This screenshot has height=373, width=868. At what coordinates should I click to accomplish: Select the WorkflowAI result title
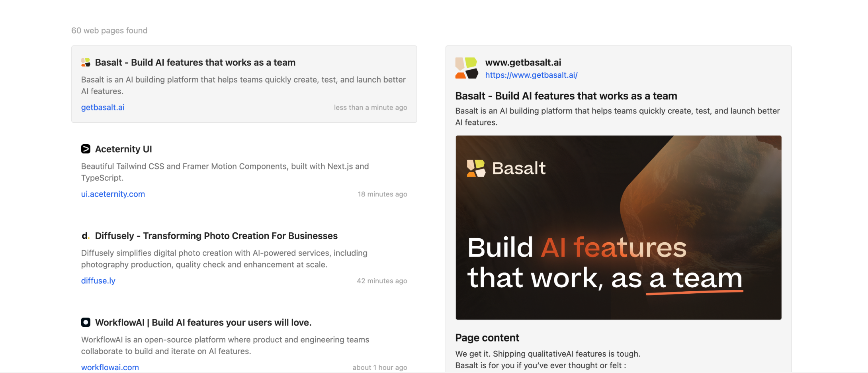tap(203, 322)
